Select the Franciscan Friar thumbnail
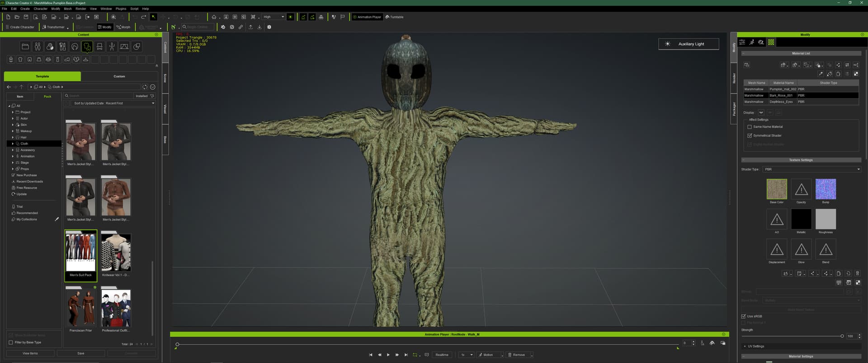This screenshot has width=868, height=363. click(80, 308)
